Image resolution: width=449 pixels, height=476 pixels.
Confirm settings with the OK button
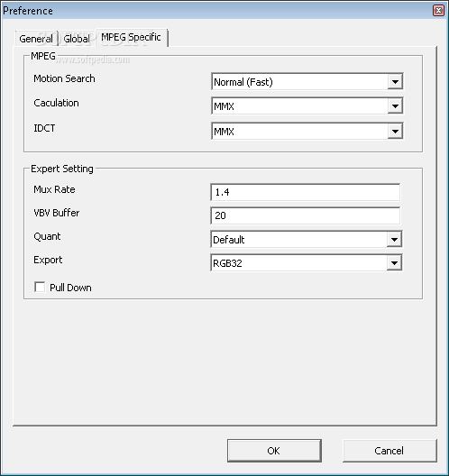click(x=274, y=451)
